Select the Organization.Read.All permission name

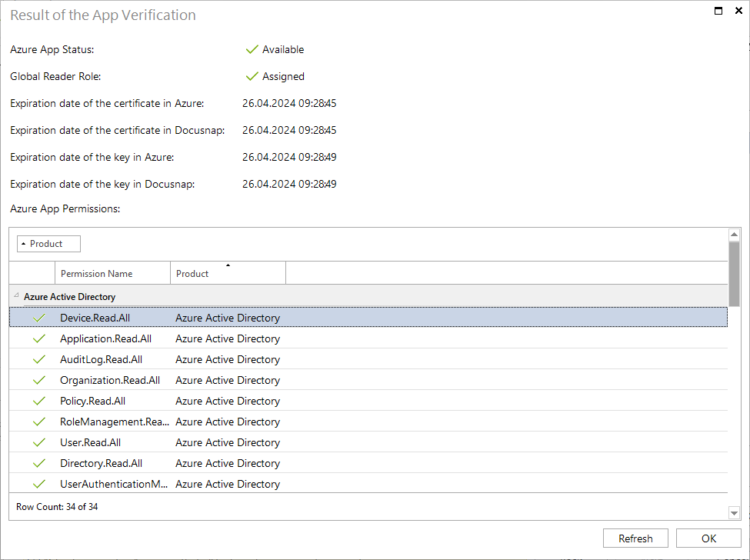110,380
